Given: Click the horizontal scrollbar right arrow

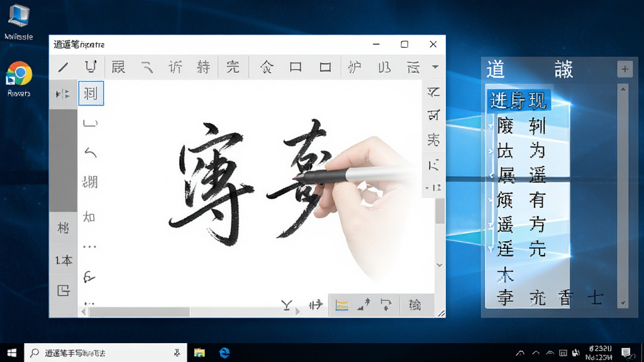Looking at the screenshot, I should [x=297, y=312].
